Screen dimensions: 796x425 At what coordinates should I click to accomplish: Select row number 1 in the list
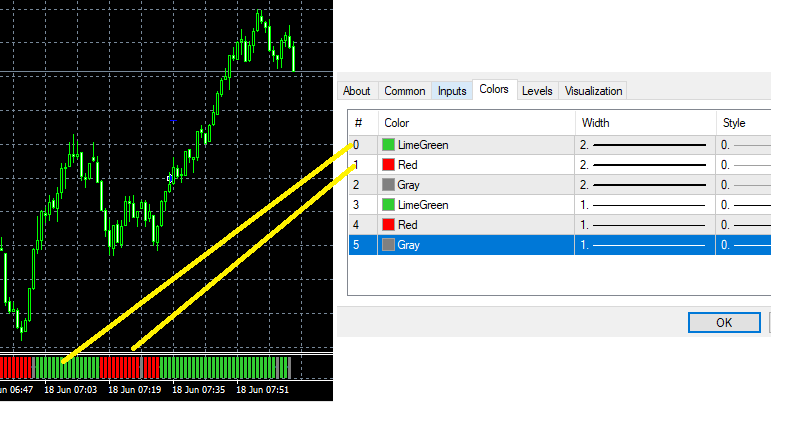click(x=356, y=165)
